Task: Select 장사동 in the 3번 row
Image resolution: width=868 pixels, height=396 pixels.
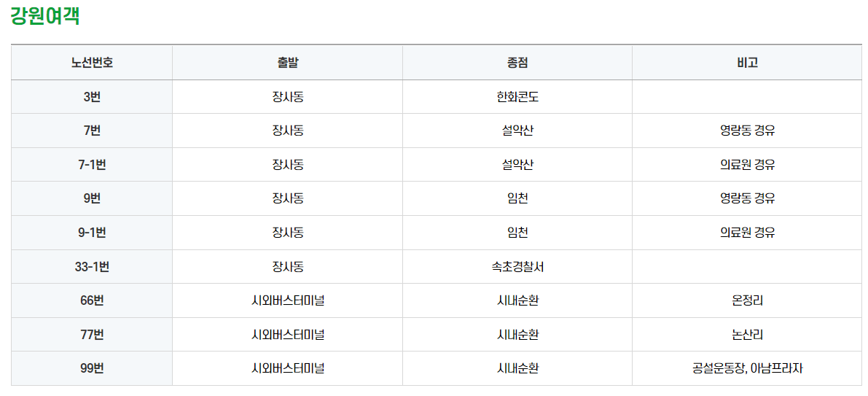Action: point(287,97)
